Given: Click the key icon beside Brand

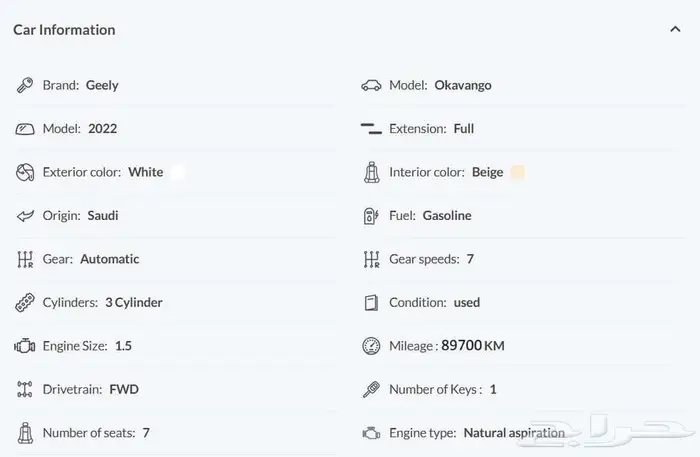Looking at the screenshot, I should pos(25,85).
